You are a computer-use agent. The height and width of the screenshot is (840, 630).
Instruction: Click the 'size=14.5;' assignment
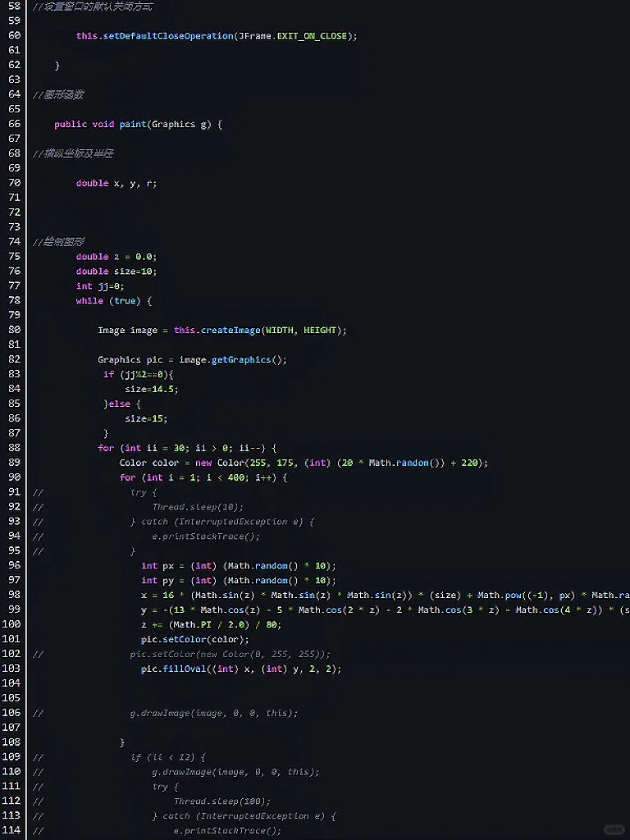pos(152,390)
